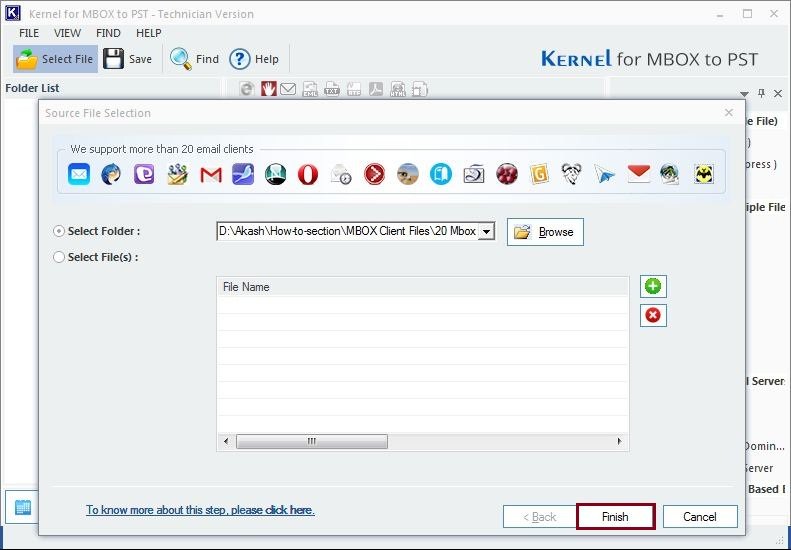Click the RTF export icon in main toolbar
Screen dimensions: 791x550
pos(354,89)
